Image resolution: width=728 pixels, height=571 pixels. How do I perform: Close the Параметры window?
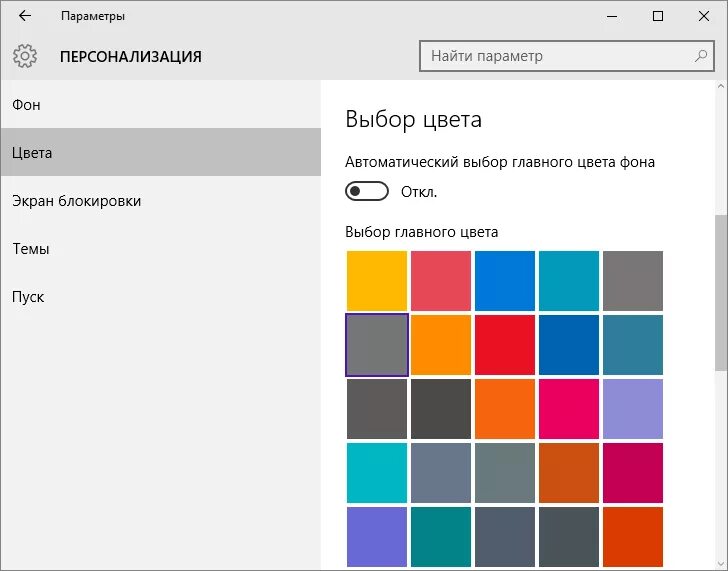click(703, 16)
